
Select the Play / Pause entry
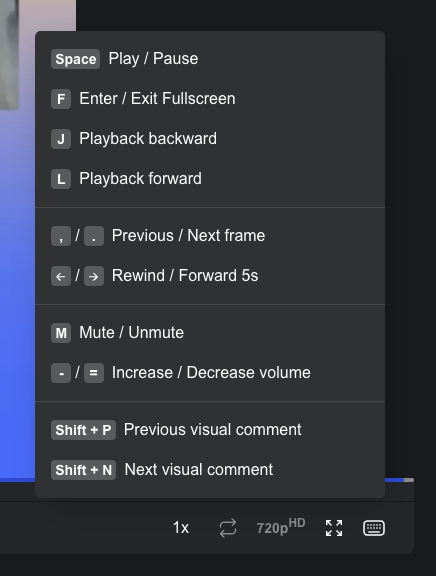click(153, 59)
